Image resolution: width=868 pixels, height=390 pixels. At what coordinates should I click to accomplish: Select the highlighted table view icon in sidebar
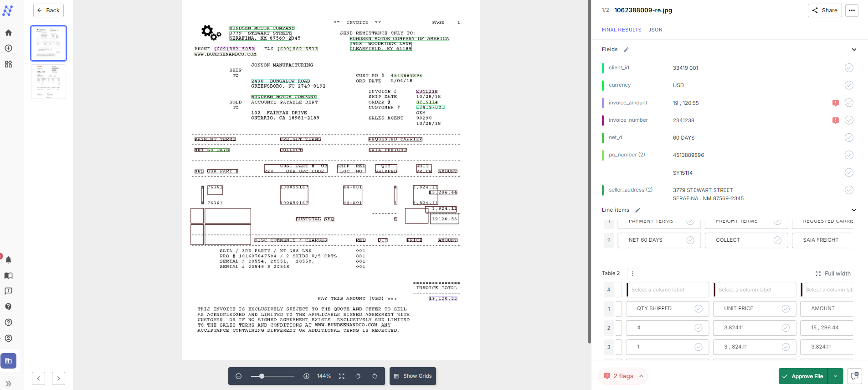point(8,361)
